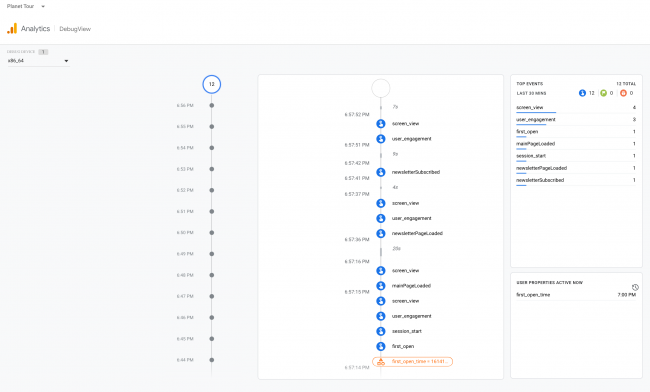Image resolution: width=650 pixels, height=392 pixels.
Task: Select the green conversions count icon
Action: pyautogui.click(x=603, y=93)
